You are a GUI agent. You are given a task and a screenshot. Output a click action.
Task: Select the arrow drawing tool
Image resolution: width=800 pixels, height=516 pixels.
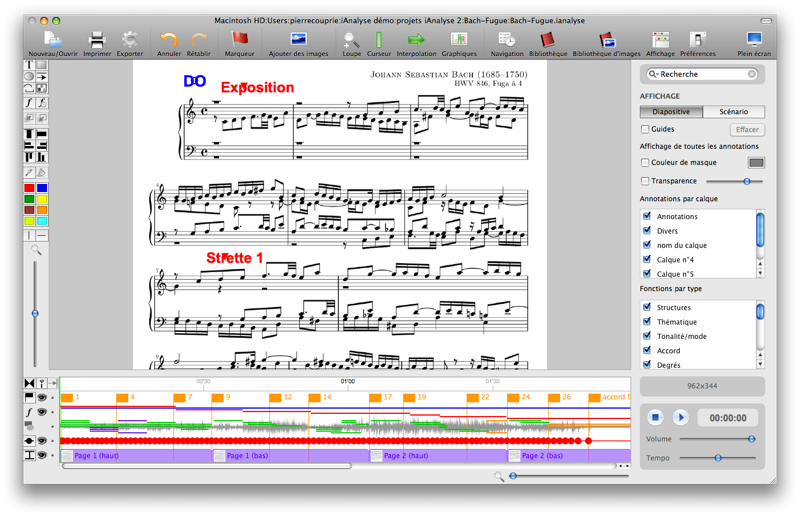tap(42, 77)
